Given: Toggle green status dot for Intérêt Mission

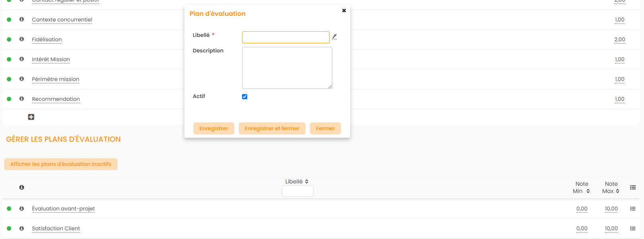Looking at the screenshot, I should point(9,59).
